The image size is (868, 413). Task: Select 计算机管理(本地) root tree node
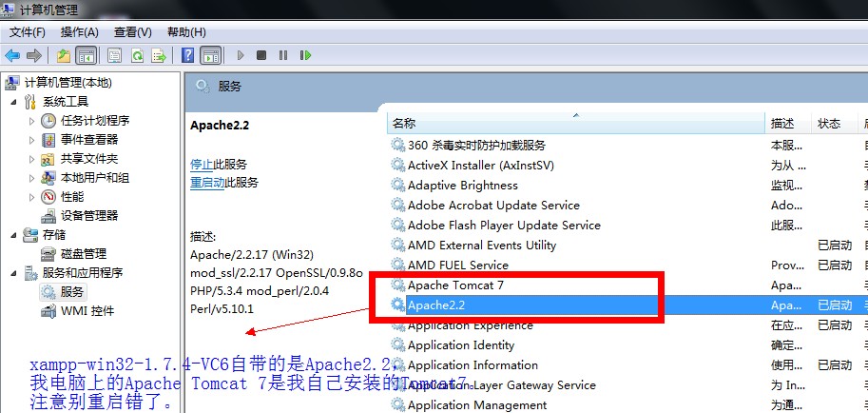point(68,83)
